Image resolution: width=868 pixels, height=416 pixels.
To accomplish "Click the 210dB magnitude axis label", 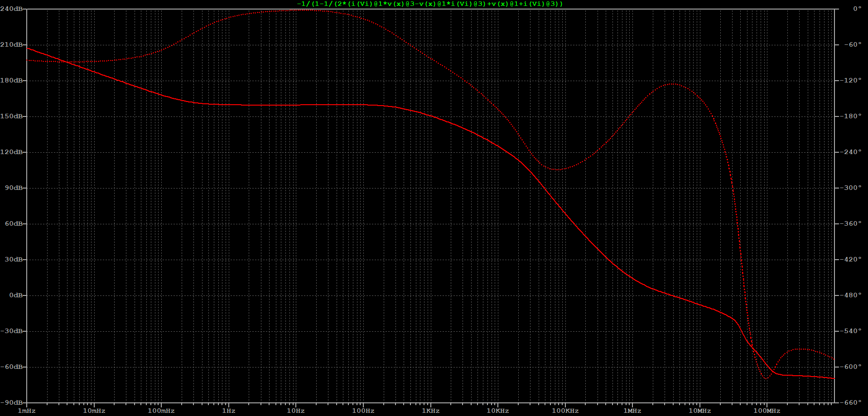I will coord(11,44).
